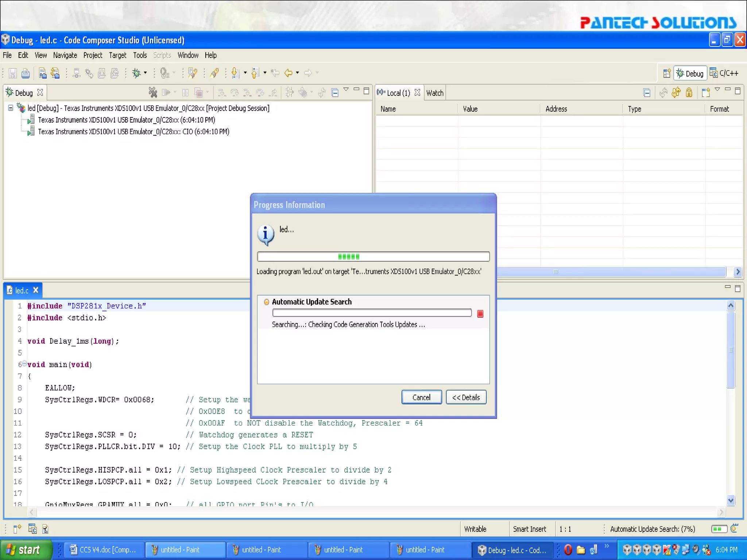Click the green bug Debug launch icon
The image size is (747, 560).
click(136, 73)
